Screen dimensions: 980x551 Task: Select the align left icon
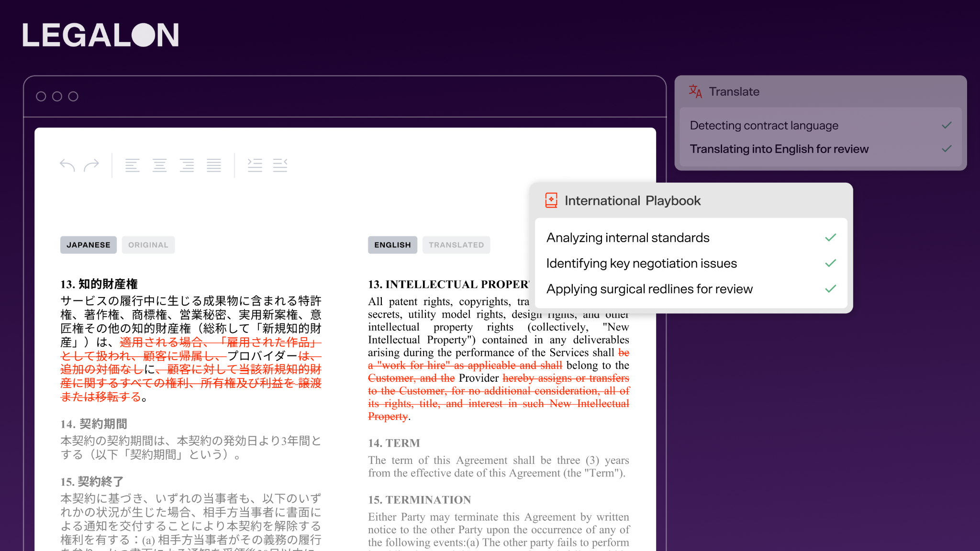coord(132,165)
